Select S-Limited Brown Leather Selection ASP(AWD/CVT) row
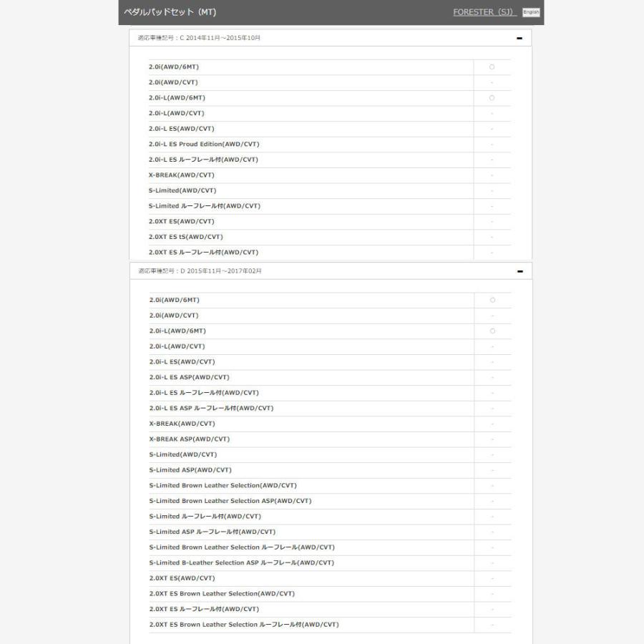This screenshot has height=644, width=644. tap(230, 501)
